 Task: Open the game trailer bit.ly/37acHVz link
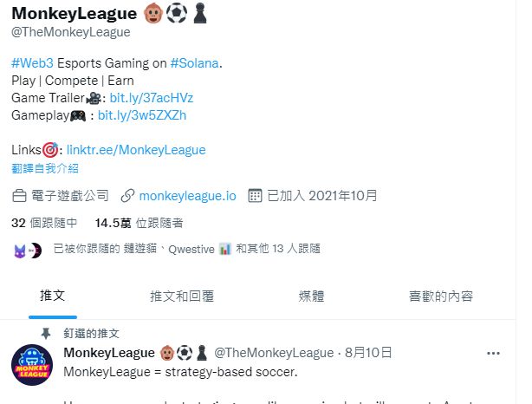click(152, 98)
